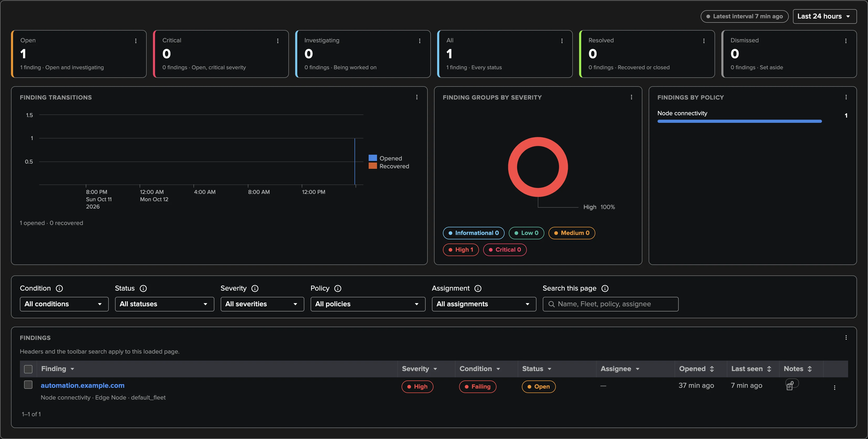Click the Status filter info icon
This screenshot has height=439, width=868.
tap(143, 288)
